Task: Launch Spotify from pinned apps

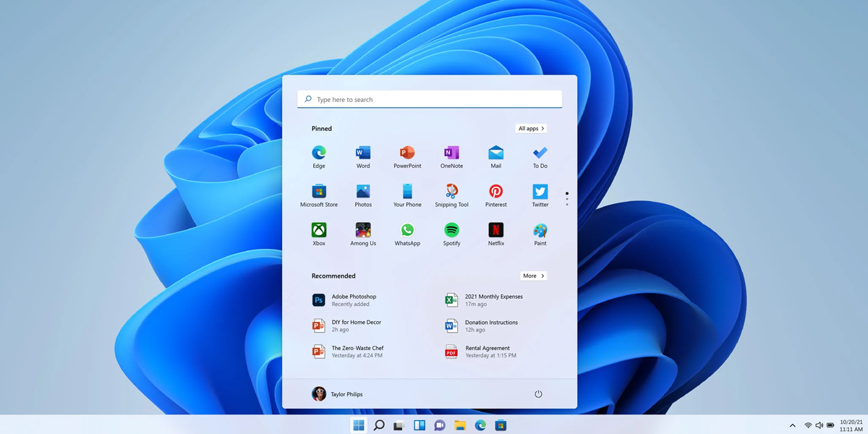Action: pos(451,234)
